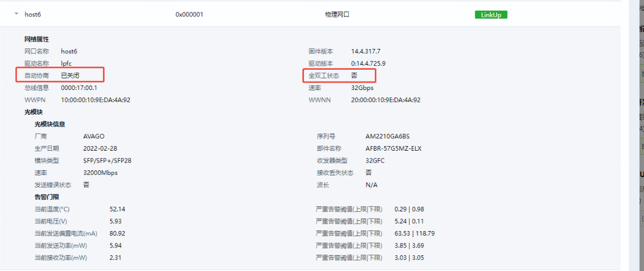Click the bus info 0000:17:00.1

tap(79, 88)
